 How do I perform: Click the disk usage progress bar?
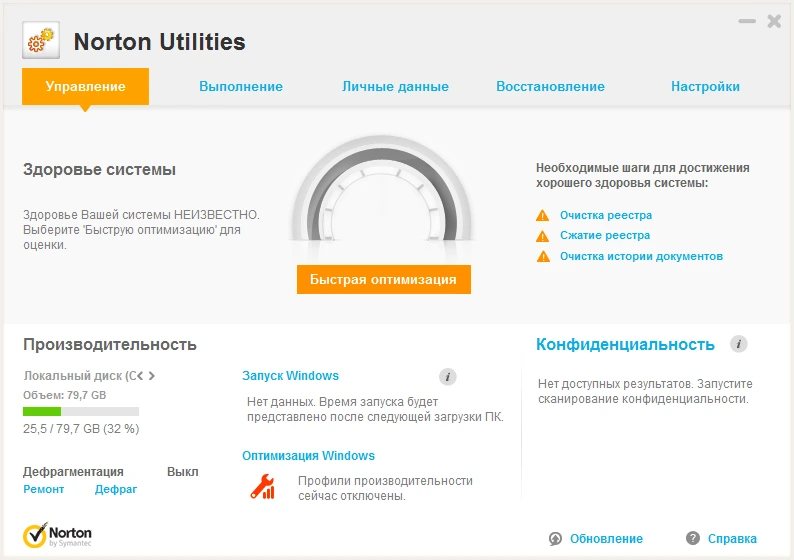[81, 412]
